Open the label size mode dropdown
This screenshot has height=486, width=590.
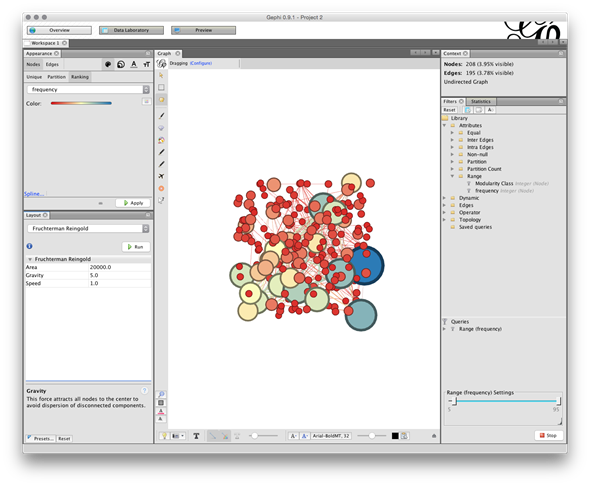293,436
